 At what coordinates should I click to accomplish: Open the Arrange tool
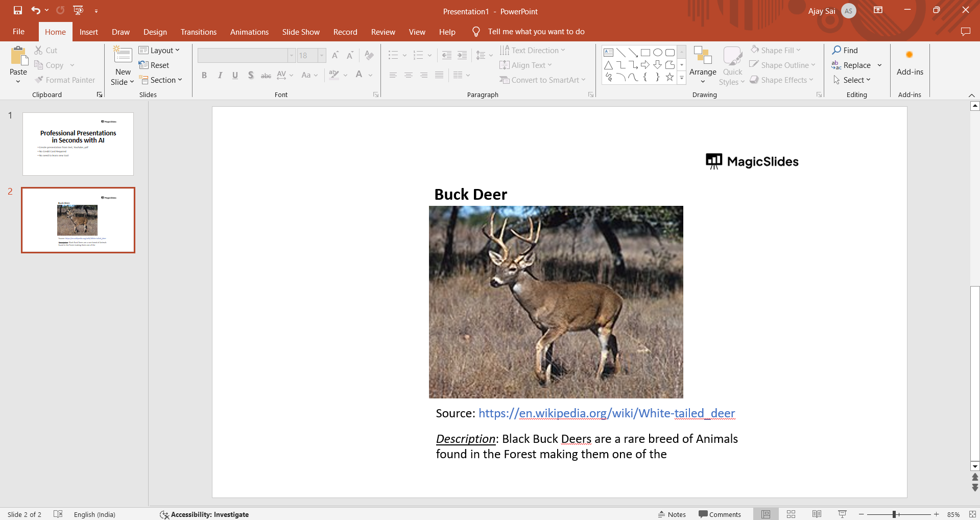pos(703,65)
